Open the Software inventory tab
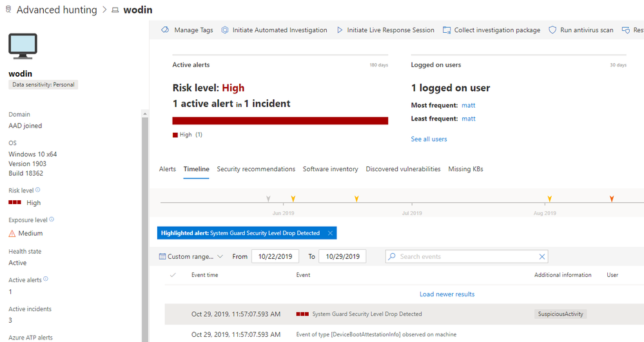The width and height of the screenshot is (644, 342). [x=330, y=169]
